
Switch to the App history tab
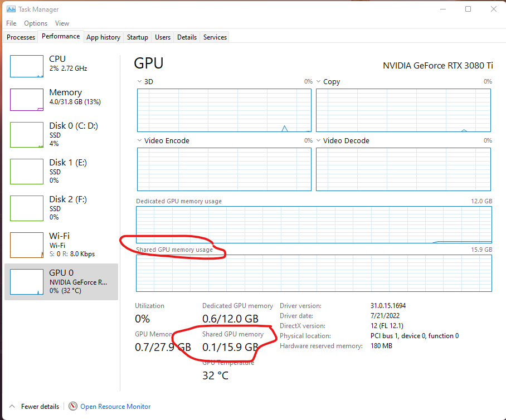(x=103, y=37)
